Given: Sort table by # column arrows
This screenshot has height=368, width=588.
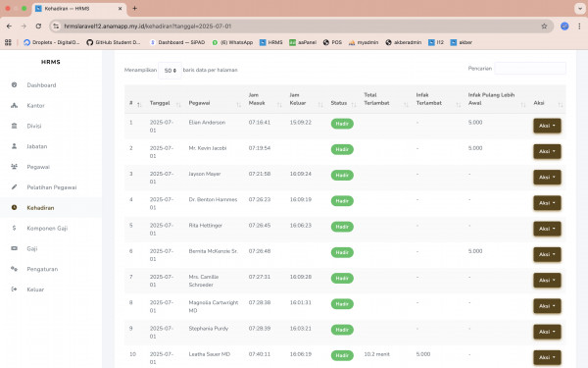Looking at the screenshot, I should pos(139,105).
